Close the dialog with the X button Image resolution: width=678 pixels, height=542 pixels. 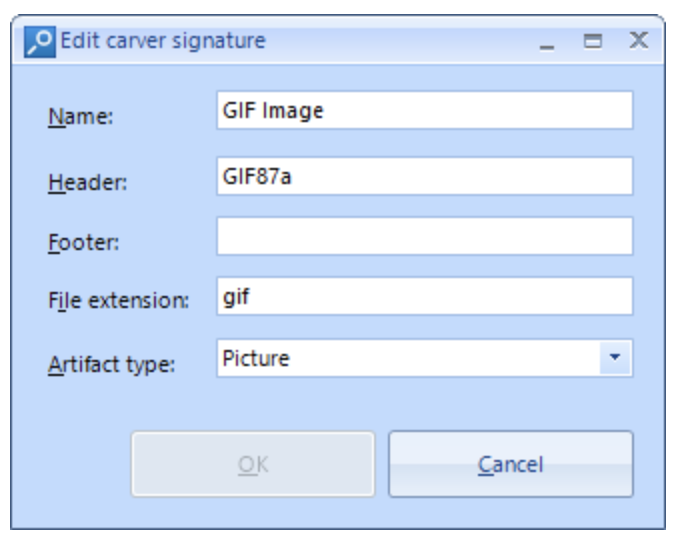tap(639, 41)
